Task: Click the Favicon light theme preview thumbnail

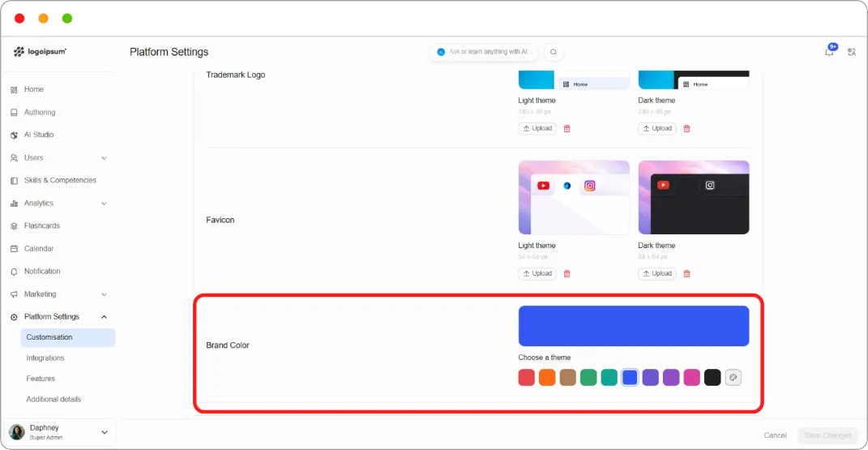Action: tap(574, 198)
